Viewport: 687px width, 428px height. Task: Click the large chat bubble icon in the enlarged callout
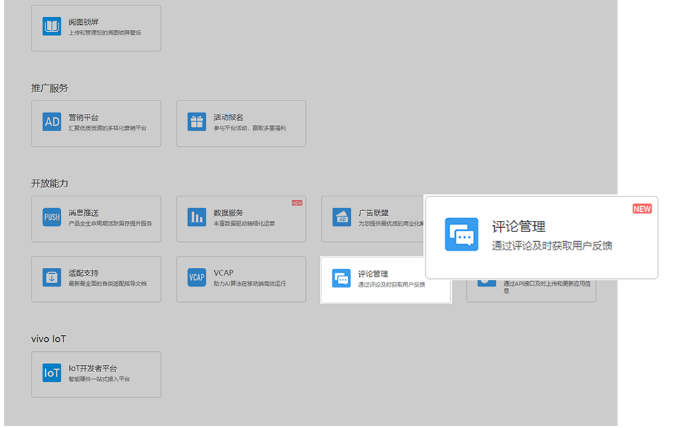tap(461, 234)
